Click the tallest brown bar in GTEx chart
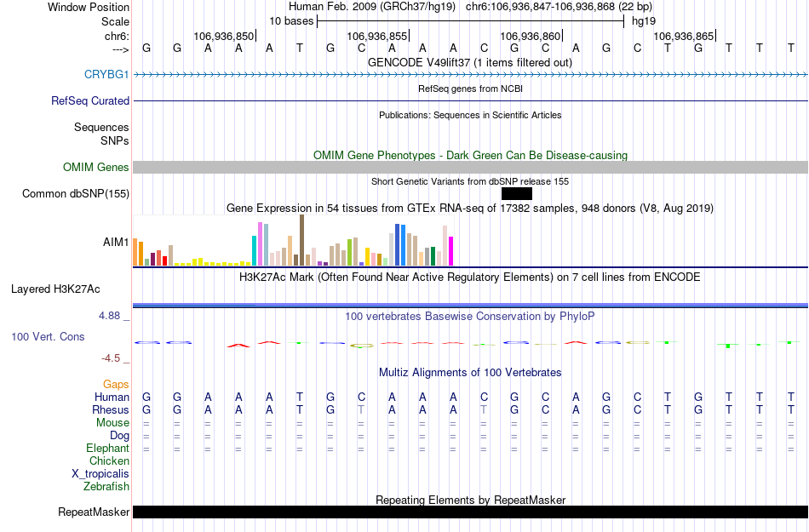Screen dimensions: 809x532 tap(301, 240)
